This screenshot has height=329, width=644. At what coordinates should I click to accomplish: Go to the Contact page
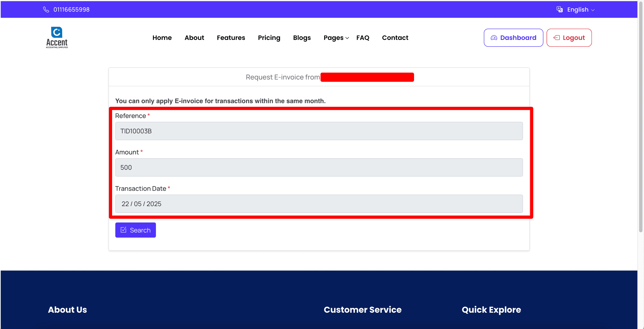[395, 38]
